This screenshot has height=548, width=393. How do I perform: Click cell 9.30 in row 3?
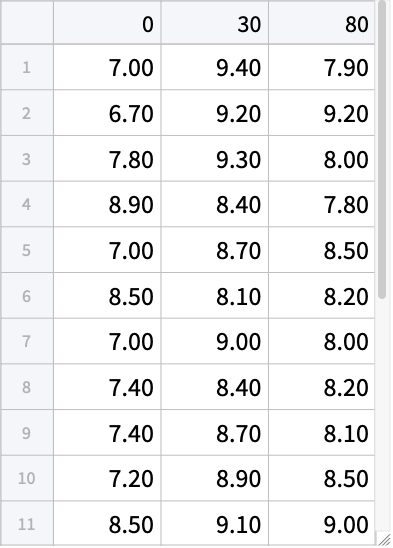click(x=215, y=159)
